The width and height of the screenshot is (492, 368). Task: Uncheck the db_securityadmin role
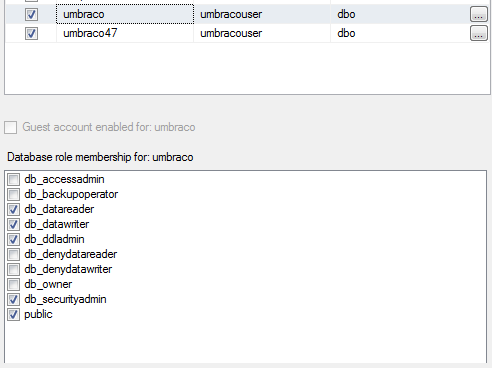point(13,299)
